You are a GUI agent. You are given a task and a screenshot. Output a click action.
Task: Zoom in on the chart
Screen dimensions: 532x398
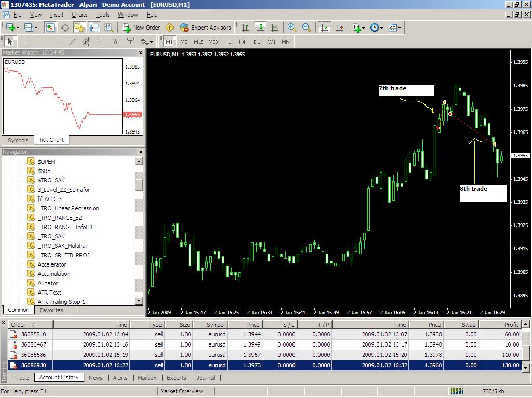[291, 28]
